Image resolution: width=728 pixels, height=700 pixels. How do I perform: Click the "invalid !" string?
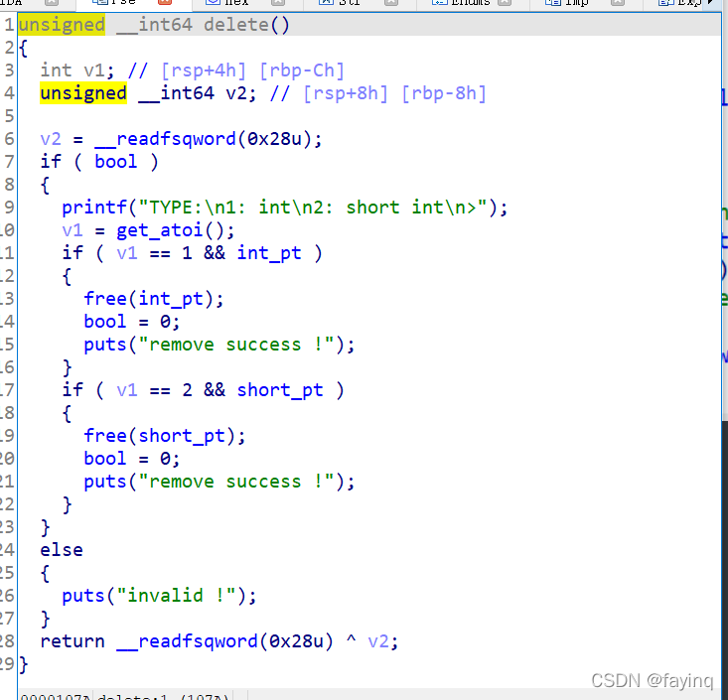[x=177, y=596]
